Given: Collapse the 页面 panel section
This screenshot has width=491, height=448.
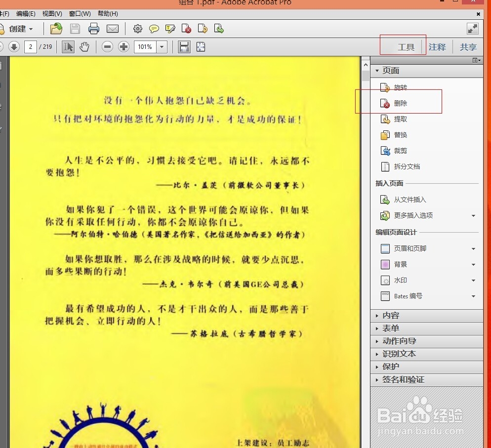Looking at the screenshot, I should tap(426, 71).
